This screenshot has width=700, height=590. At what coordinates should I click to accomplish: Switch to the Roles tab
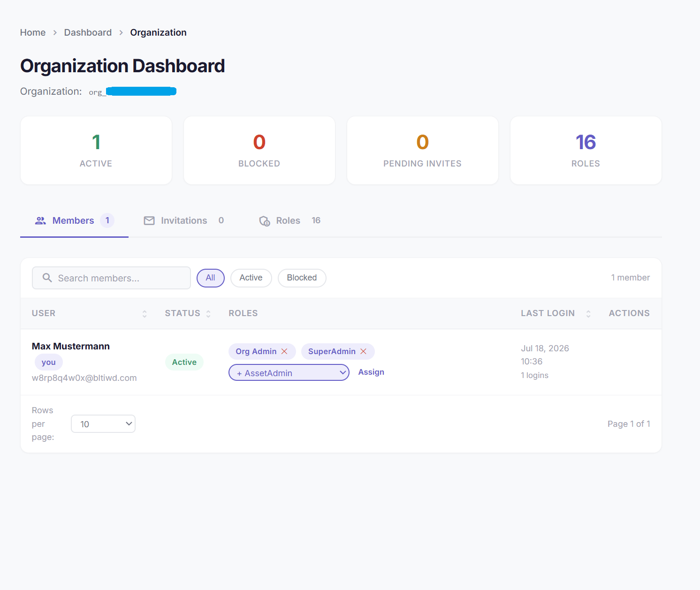pos(290,220)
